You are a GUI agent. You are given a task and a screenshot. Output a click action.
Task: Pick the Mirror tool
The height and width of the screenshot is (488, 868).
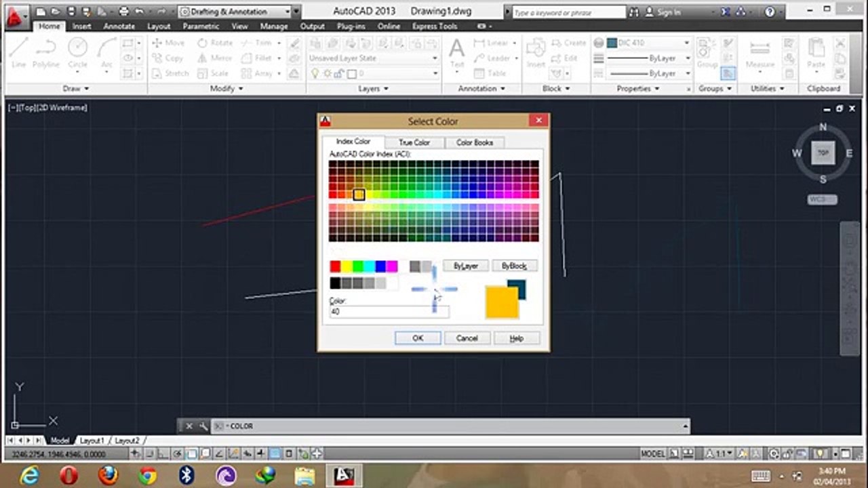[214, 58]
